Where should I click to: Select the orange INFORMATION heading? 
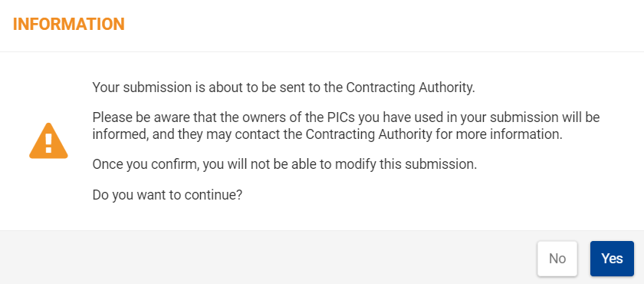68,25
